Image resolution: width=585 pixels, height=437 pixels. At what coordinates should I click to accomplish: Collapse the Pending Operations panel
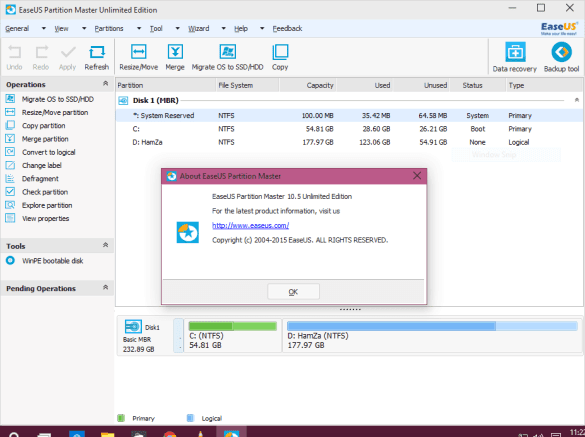tap(106, 287)
